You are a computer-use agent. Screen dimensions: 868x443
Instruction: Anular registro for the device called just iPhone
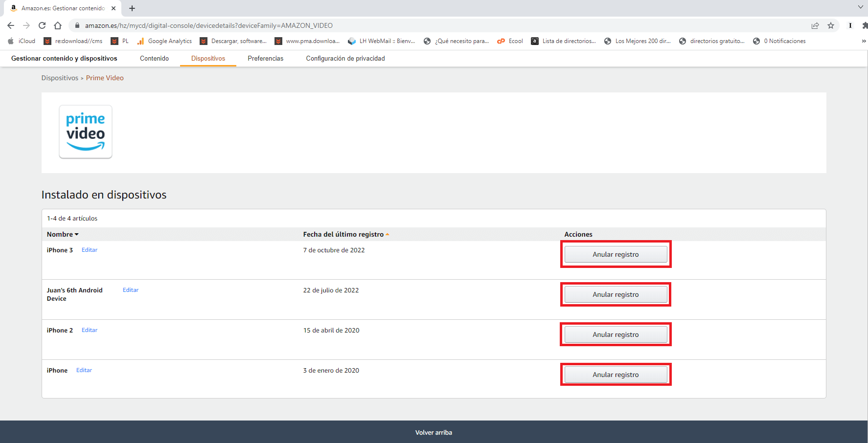point(616,375)
